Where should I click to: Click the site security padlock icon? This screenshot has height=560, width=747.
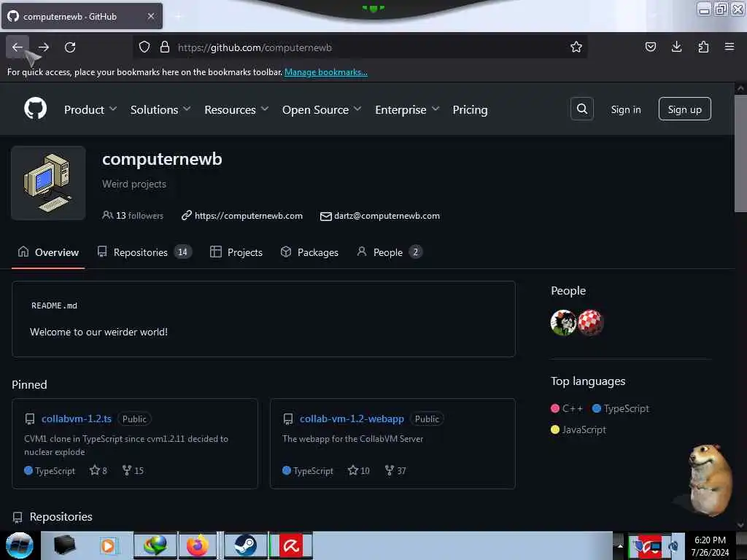click(x=165, y=47)
